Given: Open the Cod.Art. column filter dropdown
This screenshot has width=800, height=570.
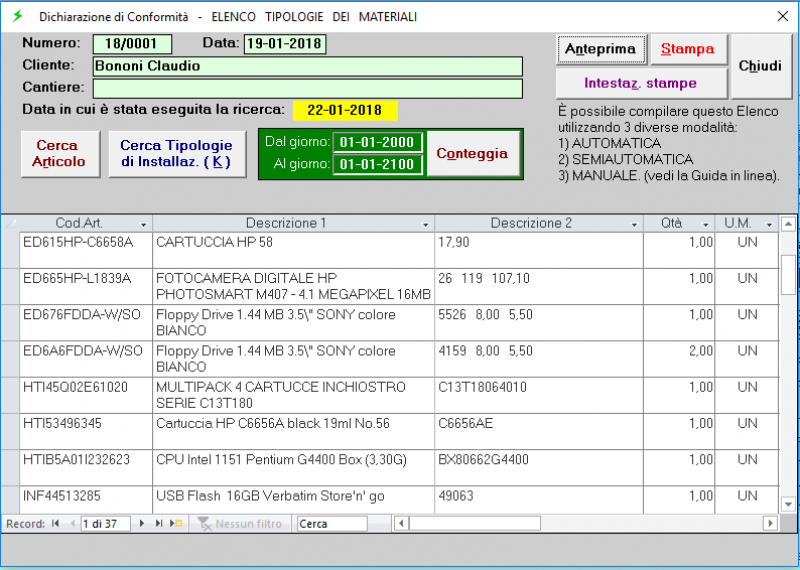Looking at the screenshot, I should pos(143,224).
